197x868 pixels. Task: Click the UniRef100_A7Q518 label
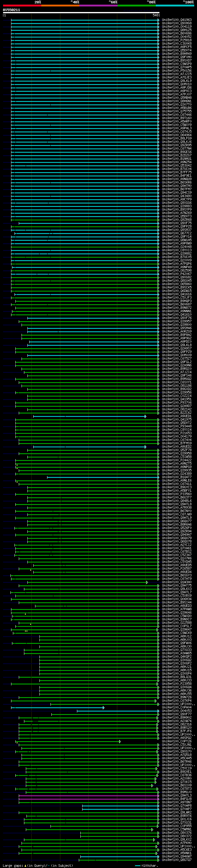177,755
